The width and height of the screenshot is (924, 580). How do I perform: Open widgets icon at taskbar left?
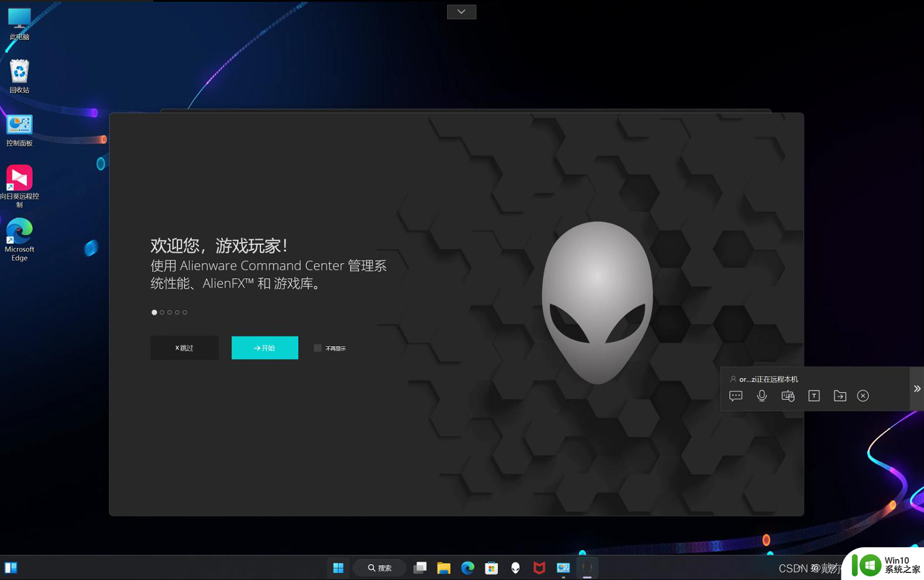(x=11, y=568)
